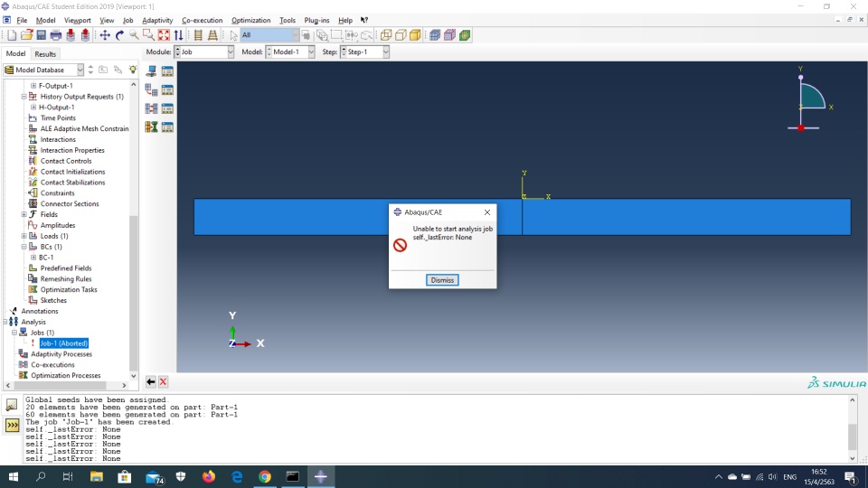The image size is (868, 488).
Task: Collapse the BCs (1) tree node
Action: tap(24, 247)
